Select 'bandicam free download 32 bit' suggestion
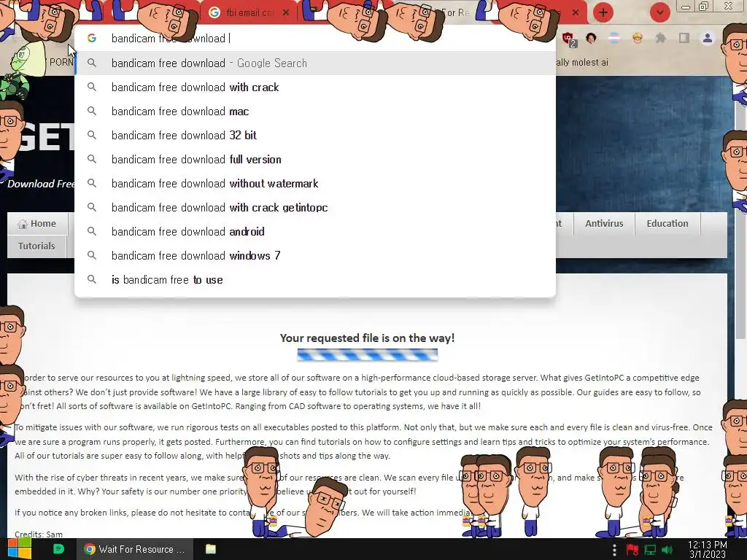The image size is (747, 560). [x=315, y=135]
